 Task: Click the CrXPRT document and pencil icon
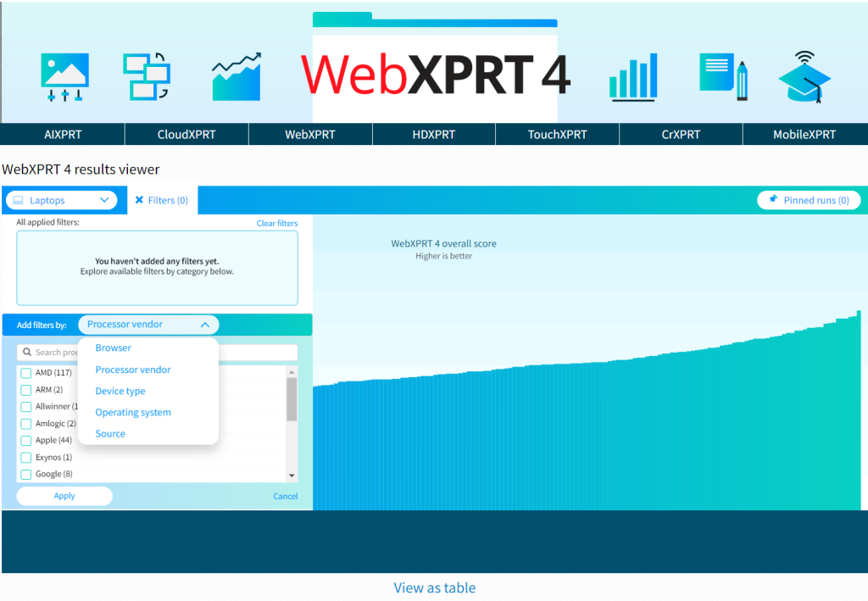(724, 76)
